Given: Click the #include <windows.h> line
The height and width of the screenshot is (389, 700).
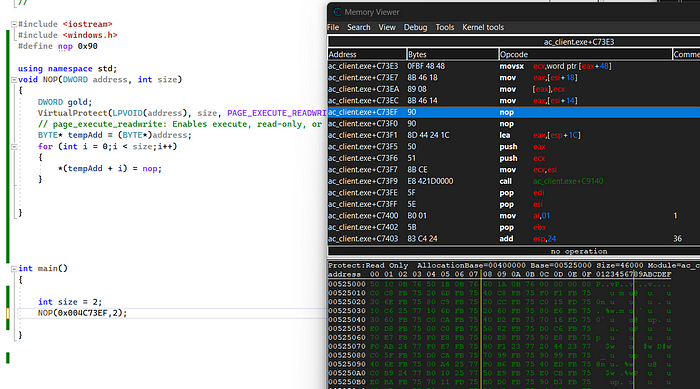Looking at the screenshot, I should tap(68, 35).
